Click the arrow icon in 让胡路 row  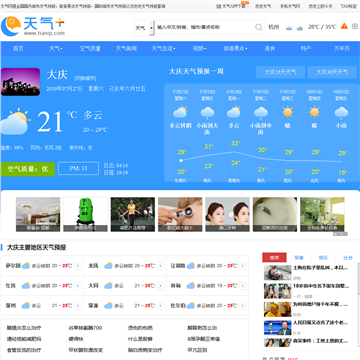point(243,266)
